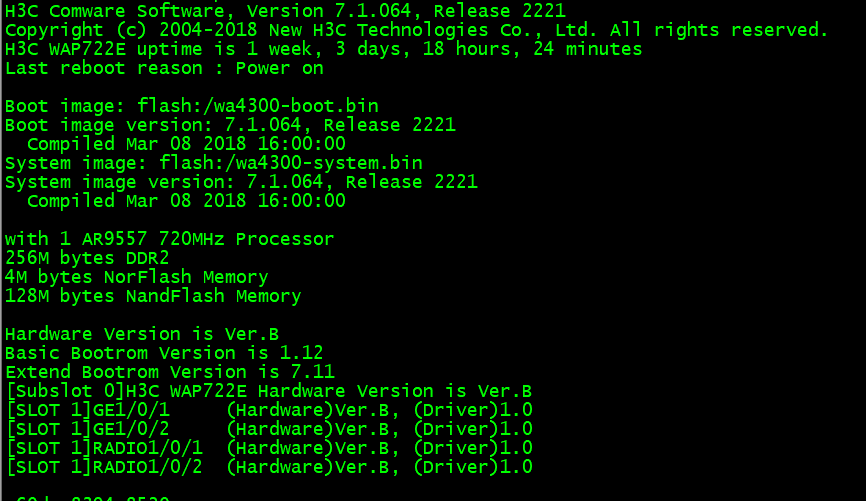
Task: Click the '128M bytes NandFlash Memory' line
Action: pyautogui.click(x=153, y=296)
